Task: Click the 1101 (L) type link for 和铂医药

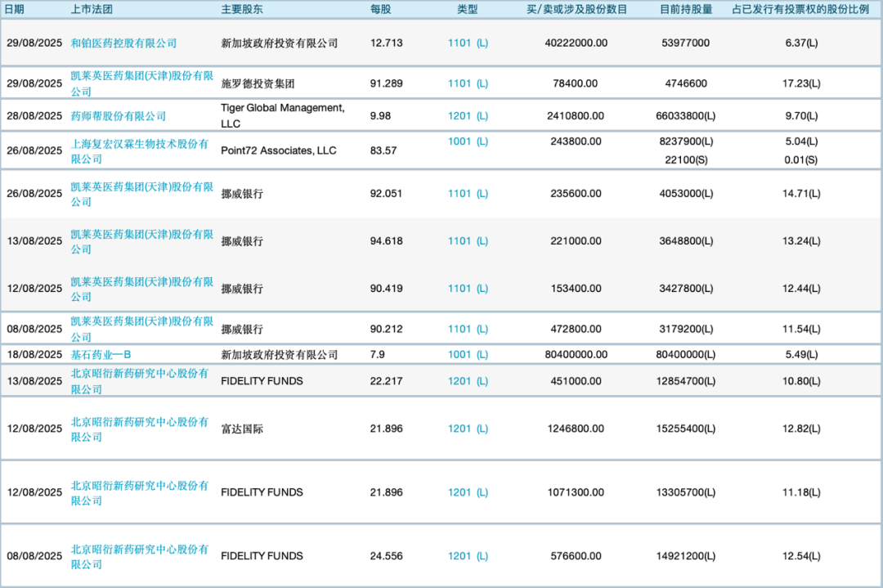Action: point(468,43)
